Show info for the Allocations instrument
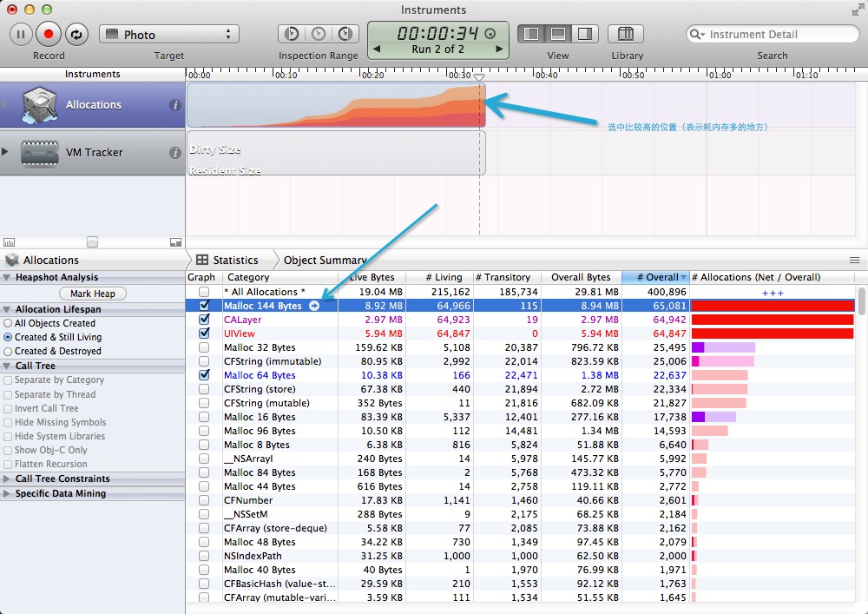 tap(175, 104)
